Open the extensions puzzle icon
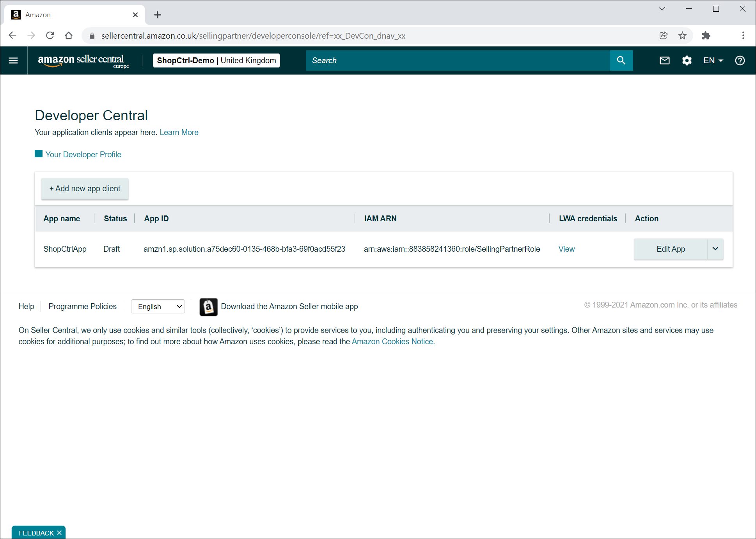Image resolution: width=756 pixels, height=539 pixels. [706, 36]
